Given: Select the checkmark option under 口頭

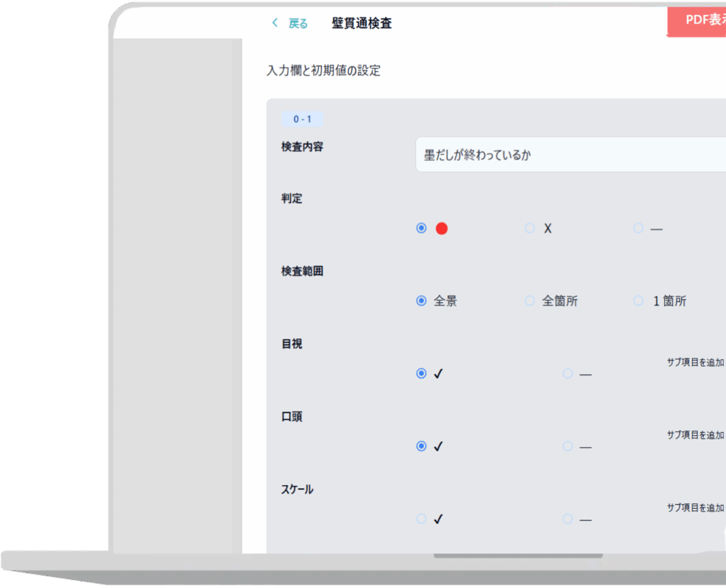Looking at the screenshot, I should point(421,446).
